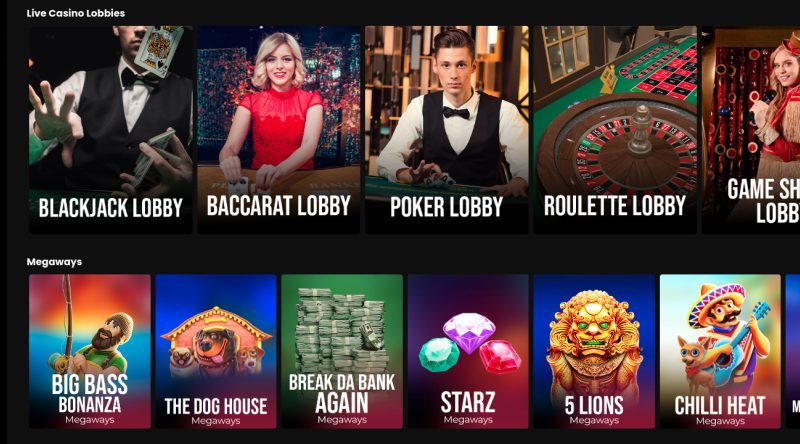Image resolution: width=800 pixels, height=444 pixels.
Task: Click the stack of cash artwork
Action: point(341,331)
